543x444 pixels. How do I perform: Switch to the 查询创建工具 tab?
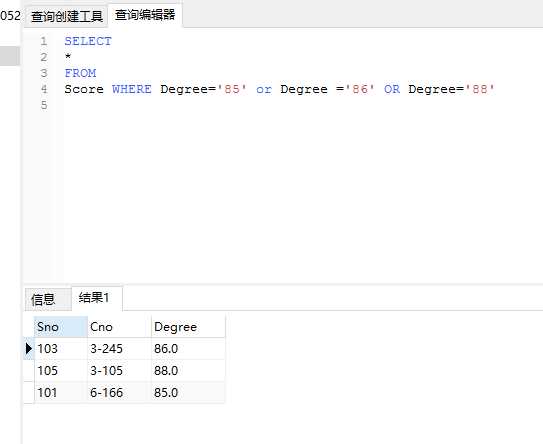66,16
